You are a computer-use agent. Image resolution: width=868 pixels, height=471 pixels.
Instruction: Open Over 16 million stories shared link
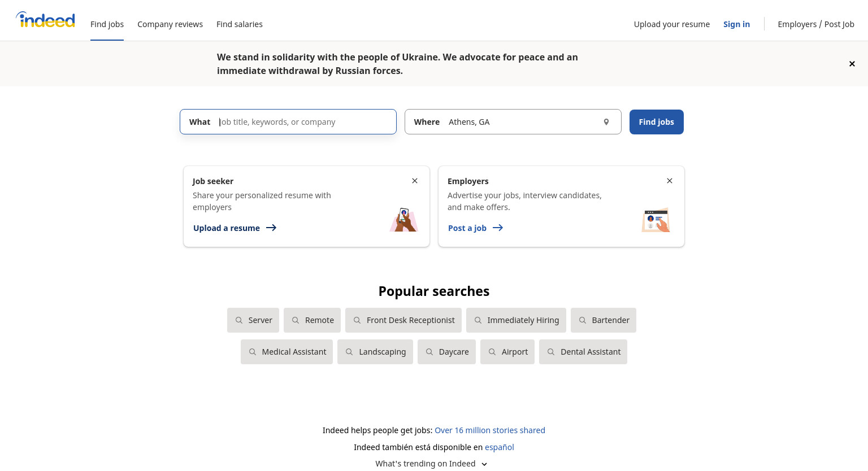[490, 430]
